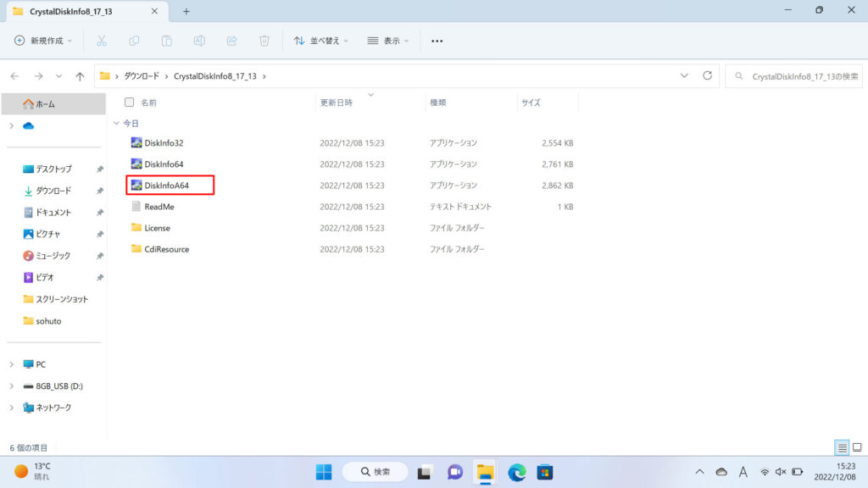The height and width of the screenshot is (488, 868).
Task: Click the DiskInfo32 application icon
Action: coord(136,142)
